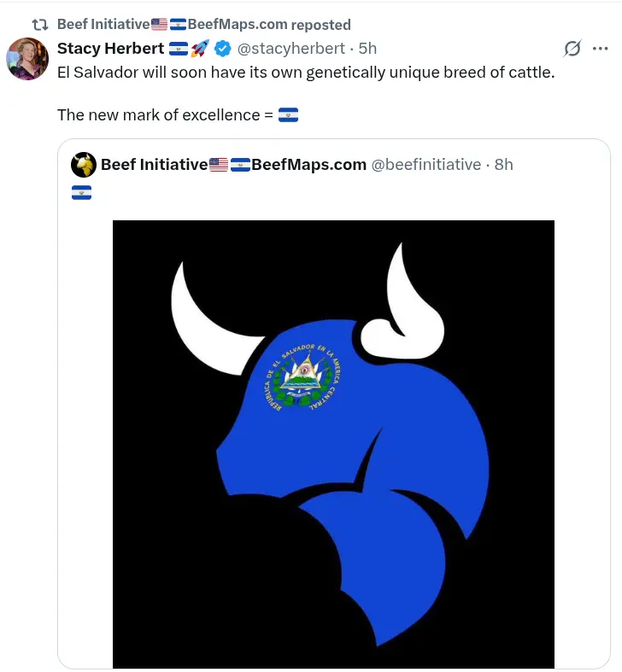Open the Stacy Herbert display name link

[110, 49]
